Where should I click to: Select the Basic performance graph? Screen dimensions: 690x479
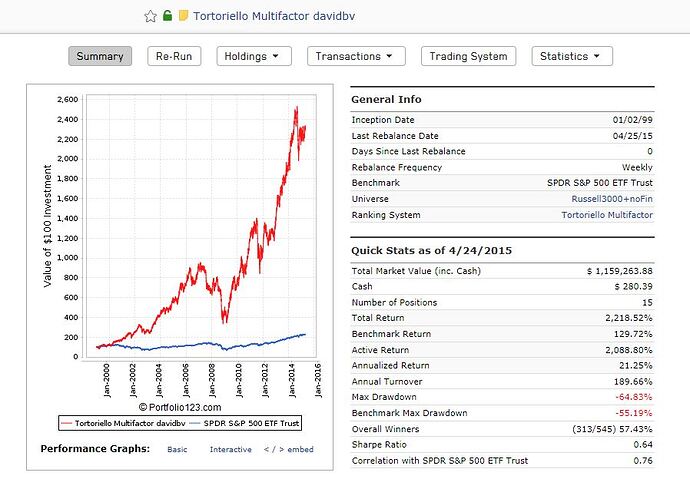177,450
